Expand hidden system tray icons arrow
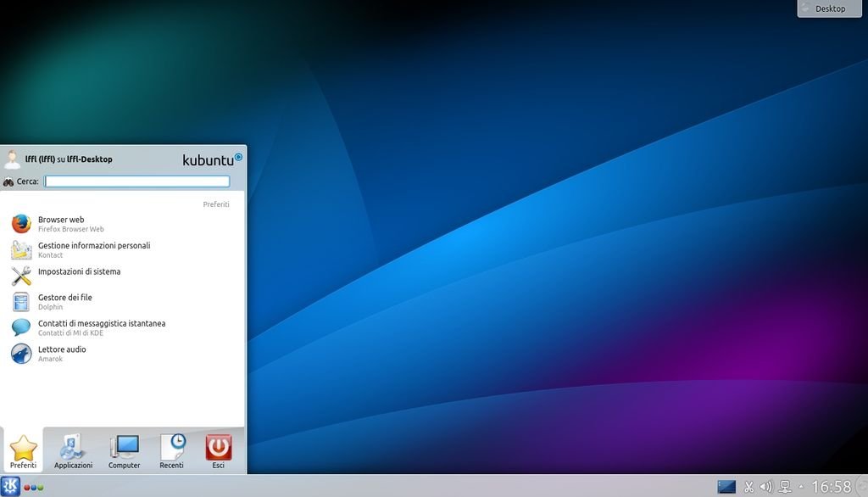The width and height of the screenshot is (868, 497). click(801, 487)
